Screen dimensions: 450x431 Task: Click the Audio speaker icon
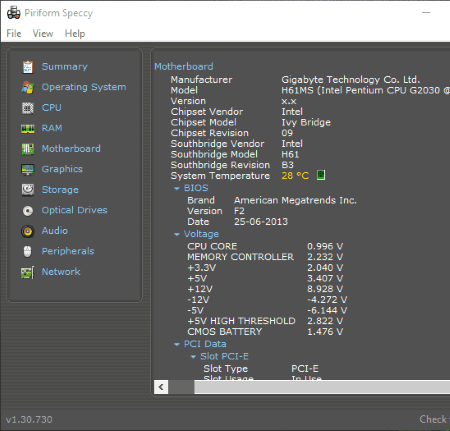click(28, 231)
